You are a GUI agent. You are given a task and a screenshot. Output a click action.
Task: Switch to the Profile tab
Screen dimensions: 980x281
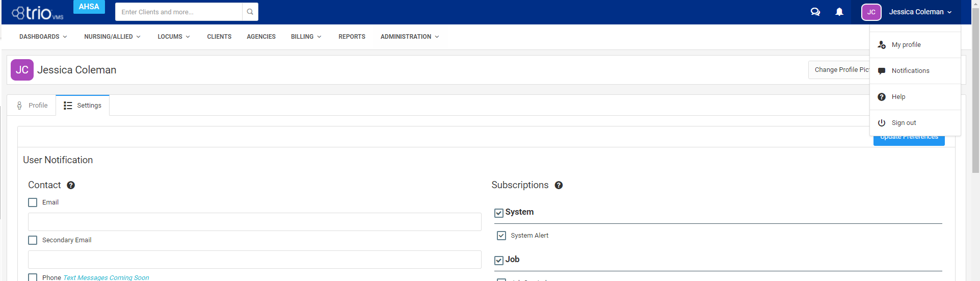(32, 106)
